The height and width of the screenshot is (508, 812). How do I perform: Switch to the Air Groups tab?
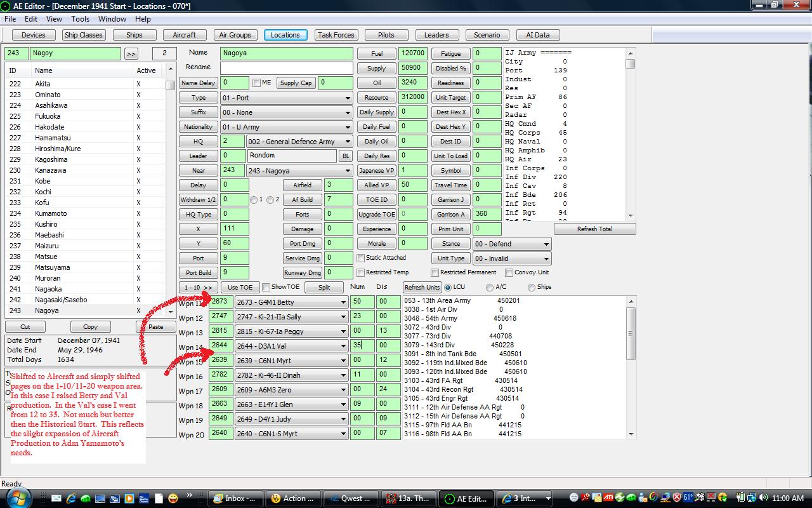(235, 35)
